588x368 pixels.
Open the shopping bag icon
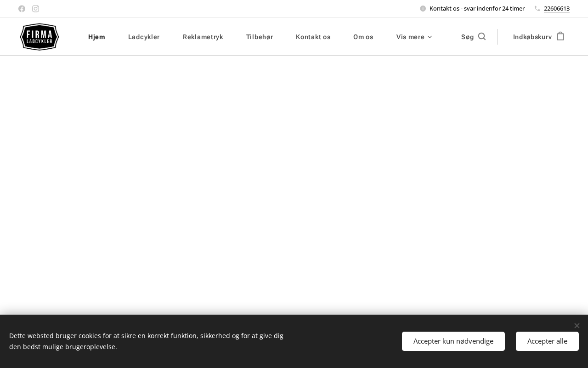coord(560,36)
